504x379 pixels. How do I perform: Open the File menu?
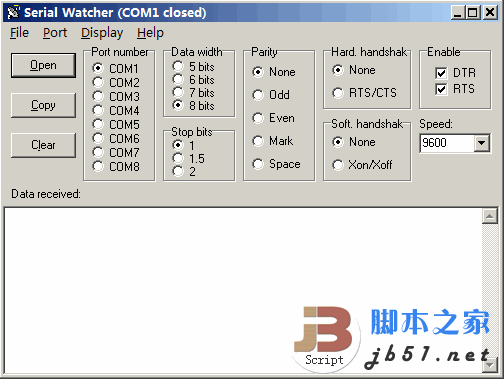click(x=19, y=33)
